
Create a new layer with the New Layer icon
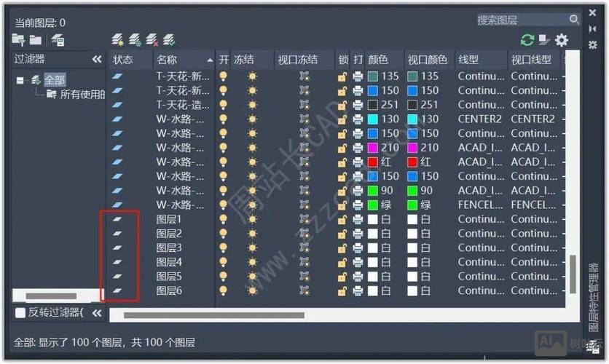[x=118, y=39]
